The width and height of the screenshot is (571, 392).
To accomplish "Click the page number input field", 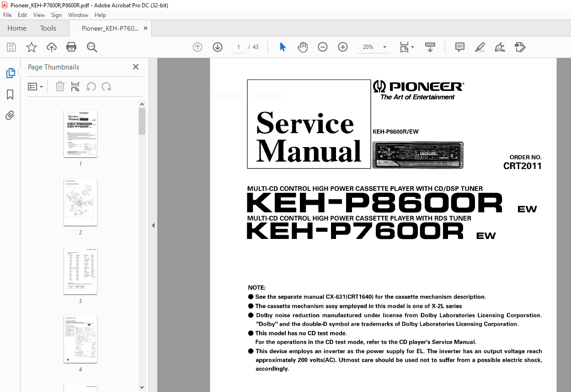I will [x=238, y=47].
